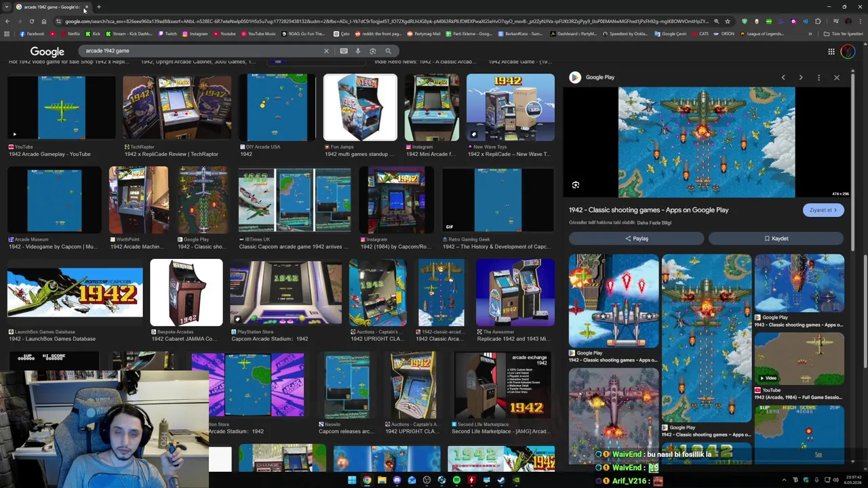Open Arcade Museum Videogame by Capcom thumbnail
This screenshot has width=868, height=488.
(x=54, y=200)
